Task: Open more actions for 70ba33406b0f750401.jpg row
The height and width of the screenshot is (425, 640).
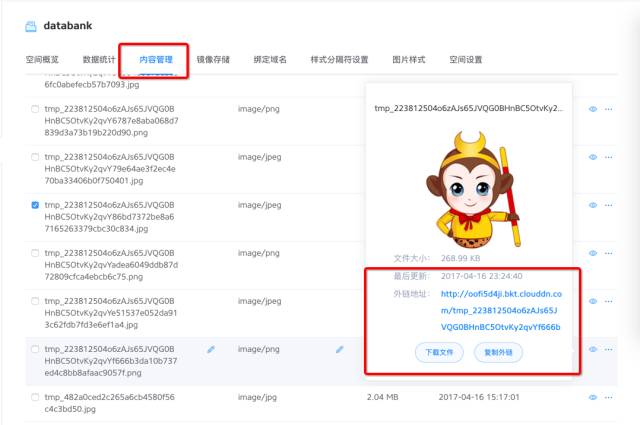Action: [609, 157]
